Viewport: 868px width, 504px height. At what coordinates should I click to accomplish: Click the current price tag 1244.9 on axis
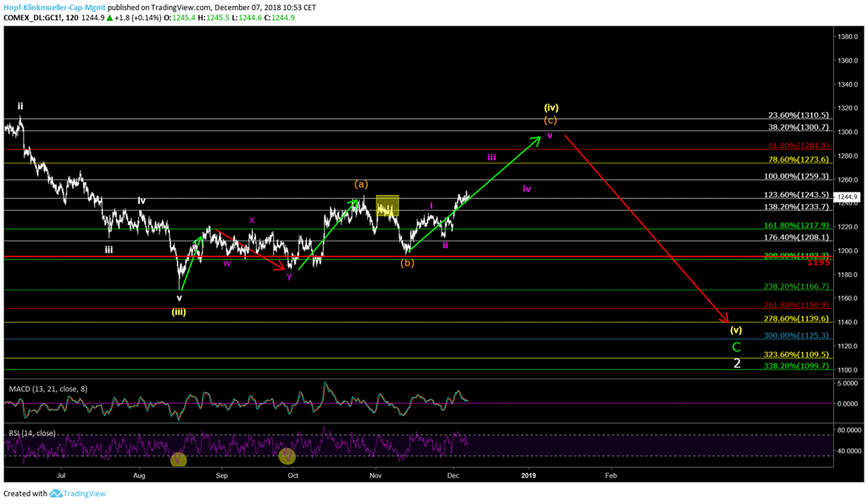(849, 197)
